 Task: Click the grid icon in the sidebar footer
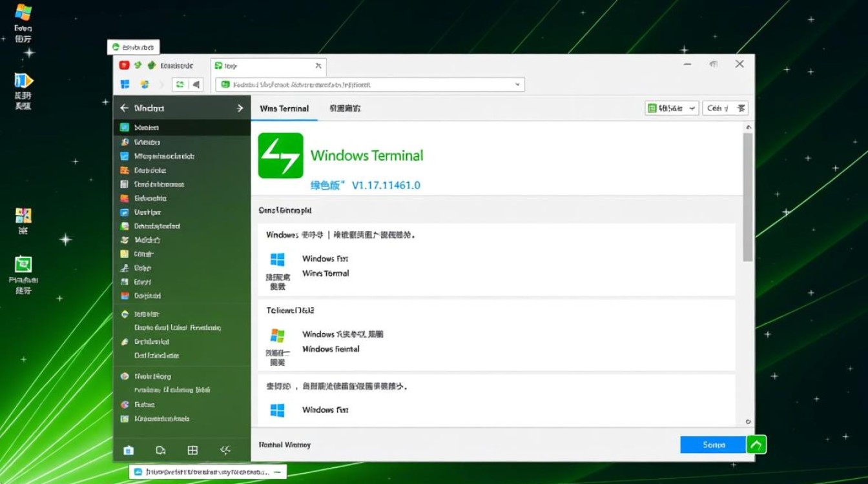point(192,450)
